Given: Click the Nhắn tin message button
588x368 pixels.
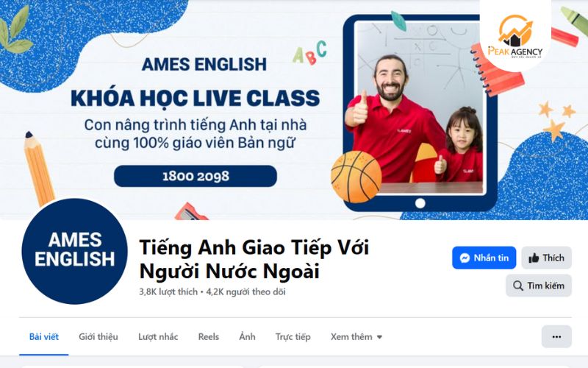Looking at the screenshot, I should click(x=484, y=258).
